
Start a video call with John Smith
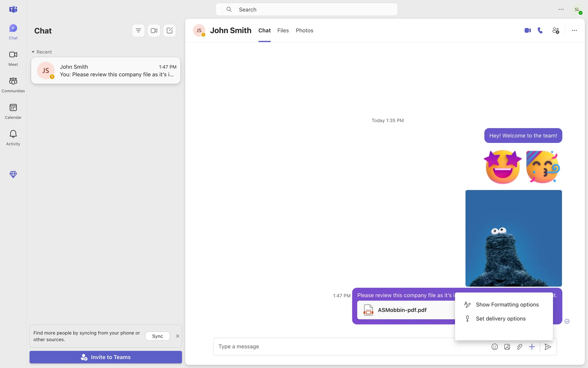point(527,30)
